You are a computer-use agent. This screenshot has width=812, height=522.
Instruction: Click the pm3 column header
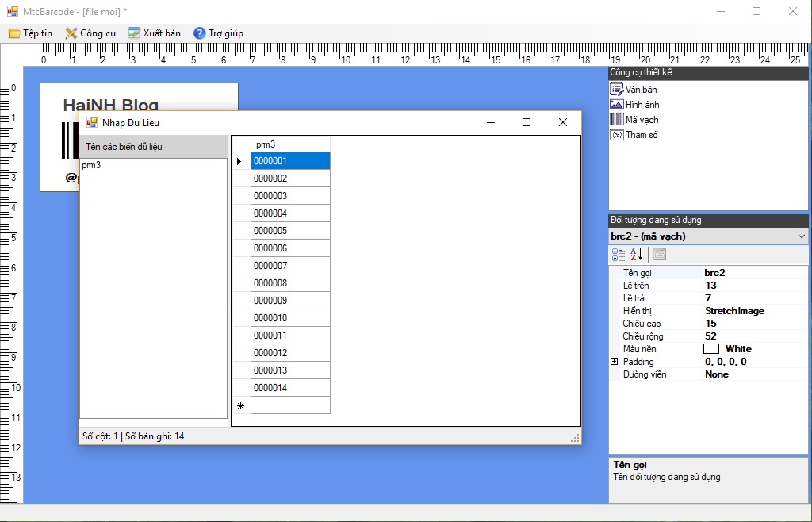tap(289, 144)
